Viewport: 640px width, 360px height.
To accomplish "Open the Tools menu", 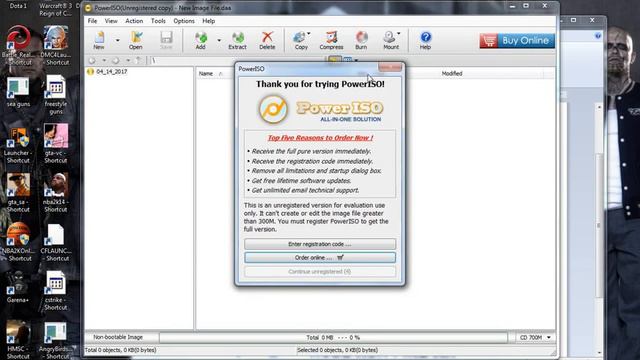I will (158, 21).
